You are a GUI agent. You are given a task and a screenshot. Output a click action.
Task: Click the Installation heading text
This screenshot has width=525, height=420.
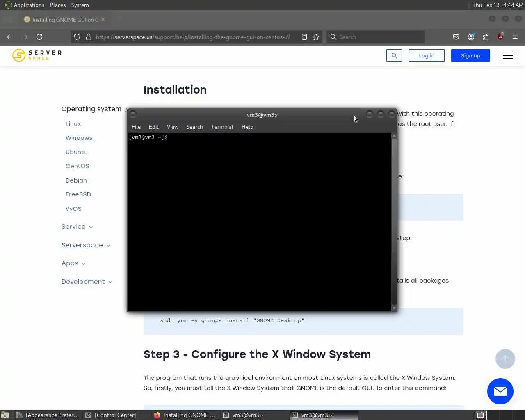175,90
